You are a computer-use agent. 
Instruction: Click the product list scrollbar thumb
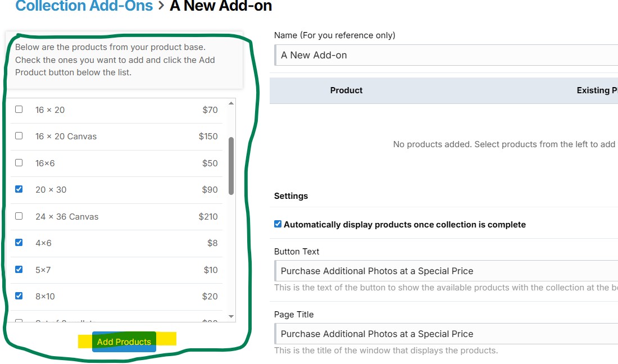pyautogui.click(x=231, y=166)
